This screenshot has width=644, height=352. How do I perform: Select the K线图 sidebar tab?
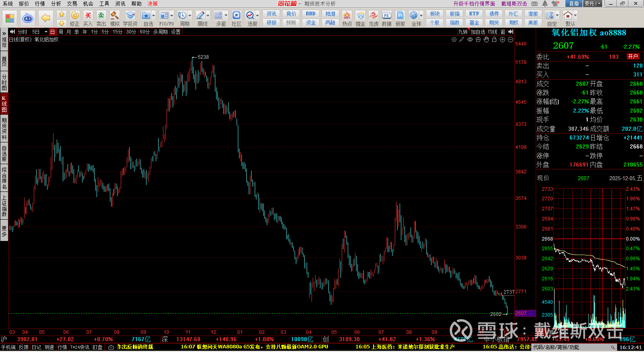pos(4,104)
